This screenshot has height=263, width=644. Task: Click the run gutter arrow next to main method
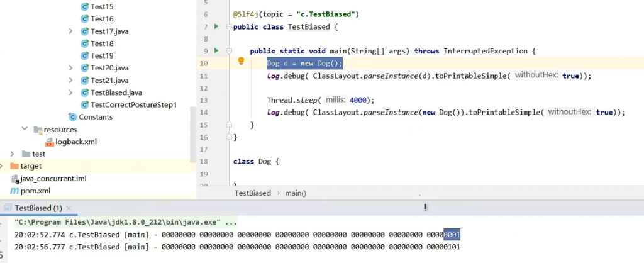[216, 50]
